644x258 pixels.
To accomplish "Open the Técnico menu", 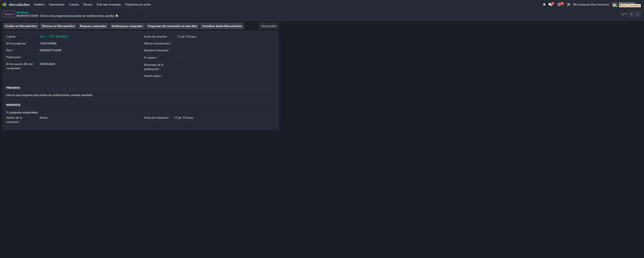I will coord(88,4).
